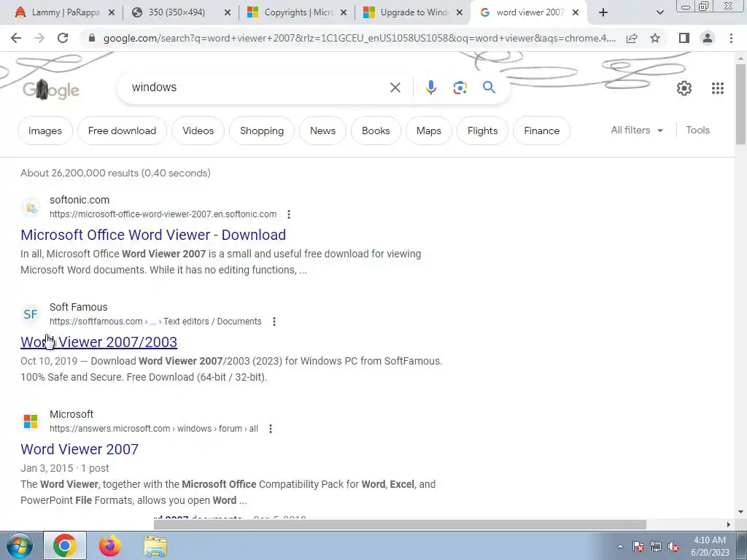747x560 pixels.
Task: Open the taskbar clock and date
Action: click(710, 546)
